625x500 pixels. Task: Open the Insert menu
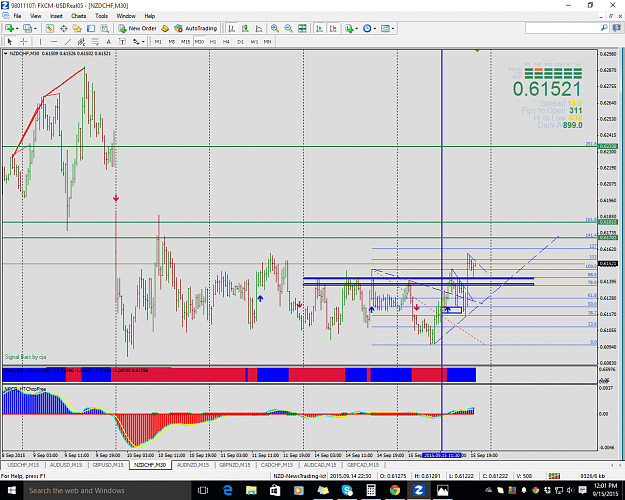tap(56, 16)
